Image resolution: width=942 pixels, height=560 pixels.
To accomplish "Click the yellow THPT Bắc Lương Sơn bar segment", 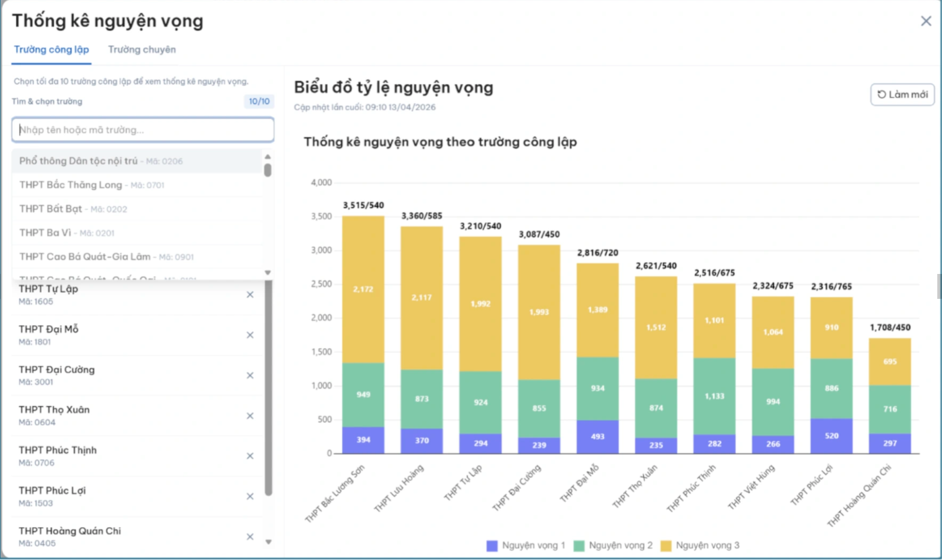I will (363, 289).
